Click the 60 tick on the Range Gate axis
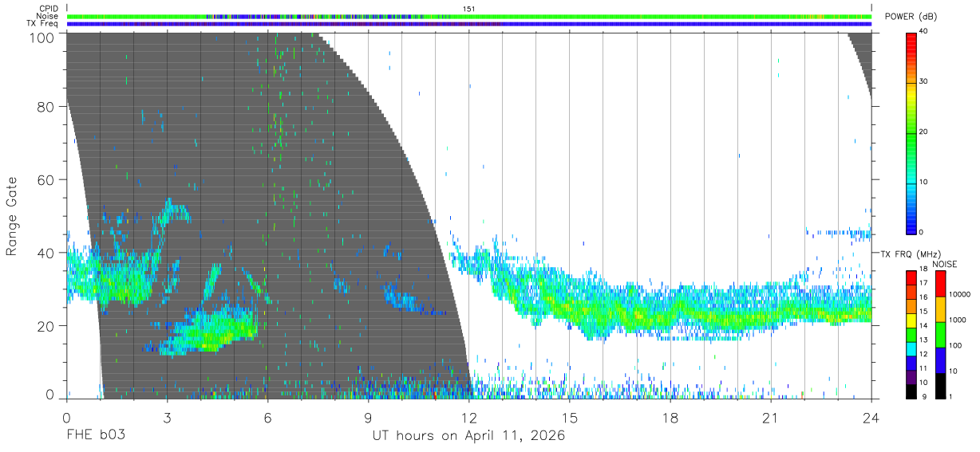 point(46,179)
